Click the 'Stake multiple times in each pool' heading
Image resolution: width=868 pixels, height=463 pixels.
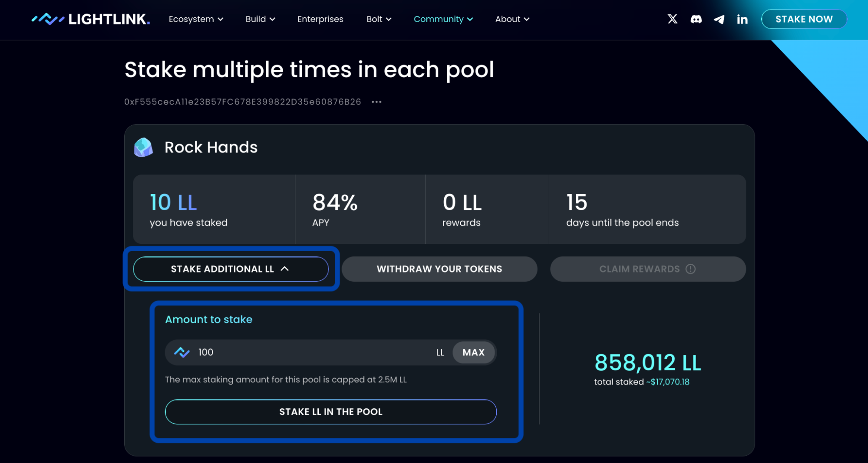309,70
